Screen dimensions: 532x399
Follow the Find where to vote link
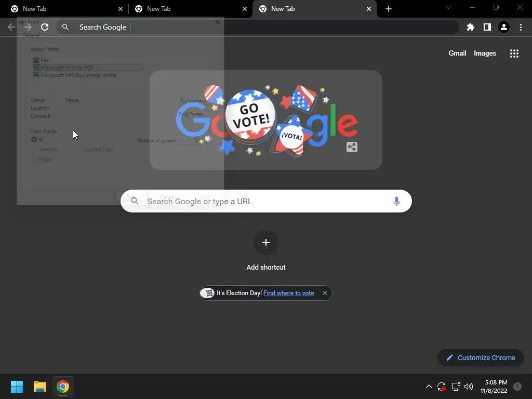click(289, 293)
